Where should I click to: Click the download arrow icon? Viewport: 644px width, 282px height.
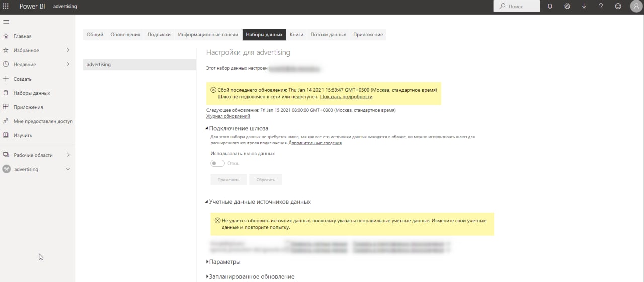click(x=584, y=6)
